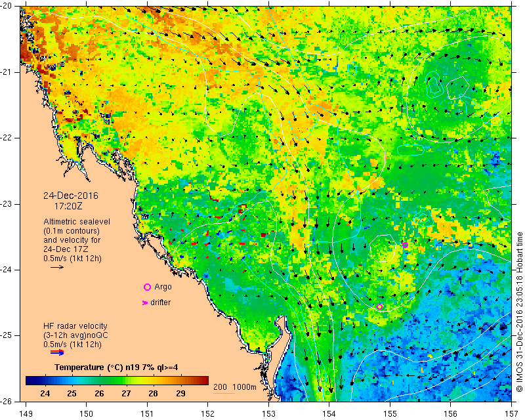
Task: Click the magenta drifter legend marker
Action: pyautogui.click(x=145, y=303)
